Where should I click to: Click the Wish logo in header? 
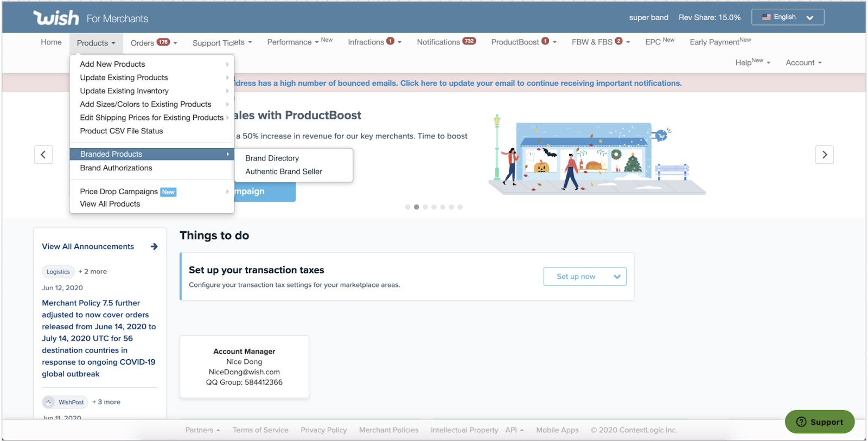[x=56, y=18]
